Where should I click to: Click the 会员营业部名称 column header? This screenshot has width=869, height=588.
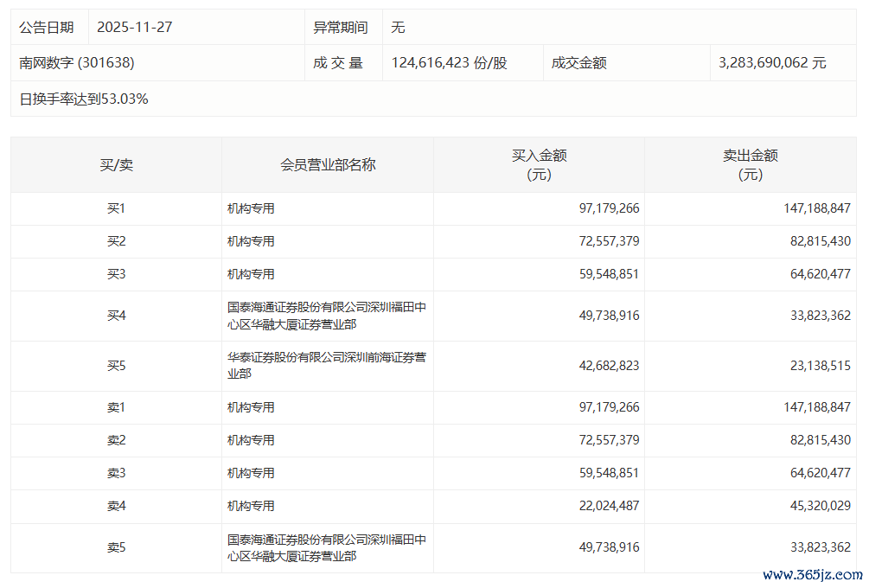pos(328,164)
